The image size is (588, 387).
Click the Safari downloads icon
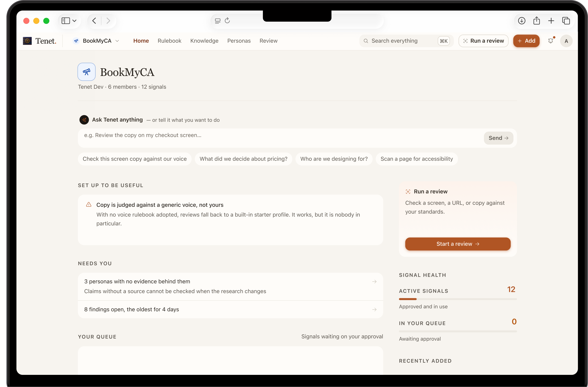pos(522,21)
